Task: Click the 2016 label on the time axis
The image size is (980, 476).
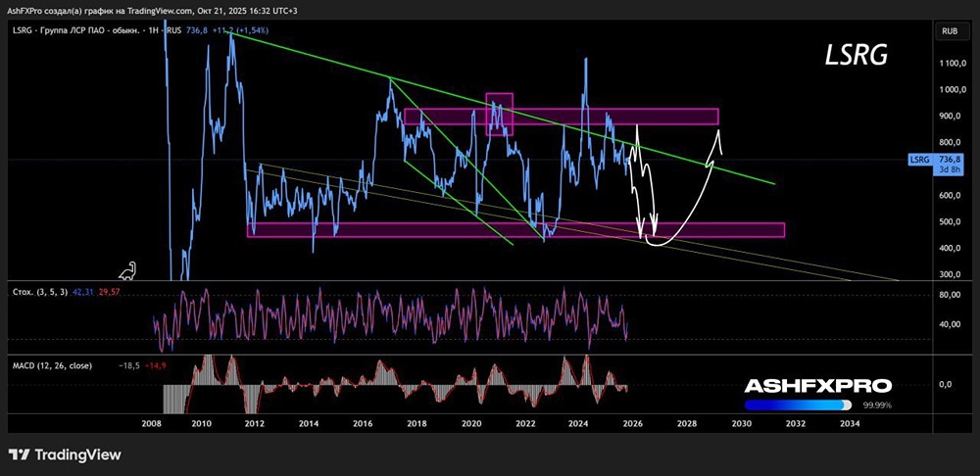Action: pyautogui.click(x=363, y=423)
